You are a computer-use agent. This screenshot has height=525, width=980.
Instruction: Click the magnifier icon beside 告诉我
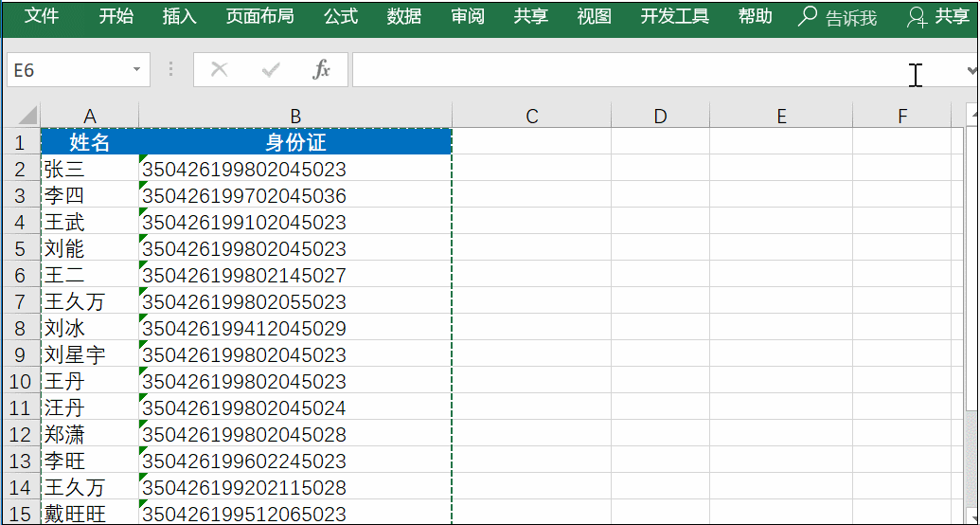tap(808, 17)
